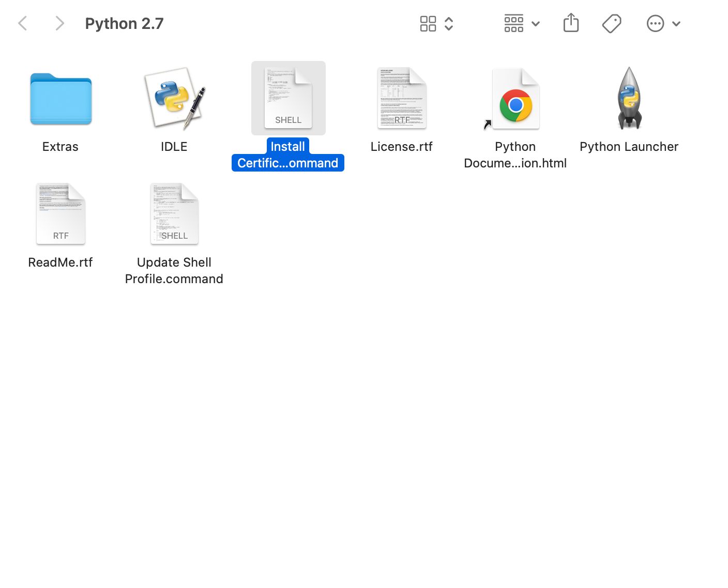728x588 pixels.
Task: Select the IDLE application icon
Action: [x=174, y=98]
